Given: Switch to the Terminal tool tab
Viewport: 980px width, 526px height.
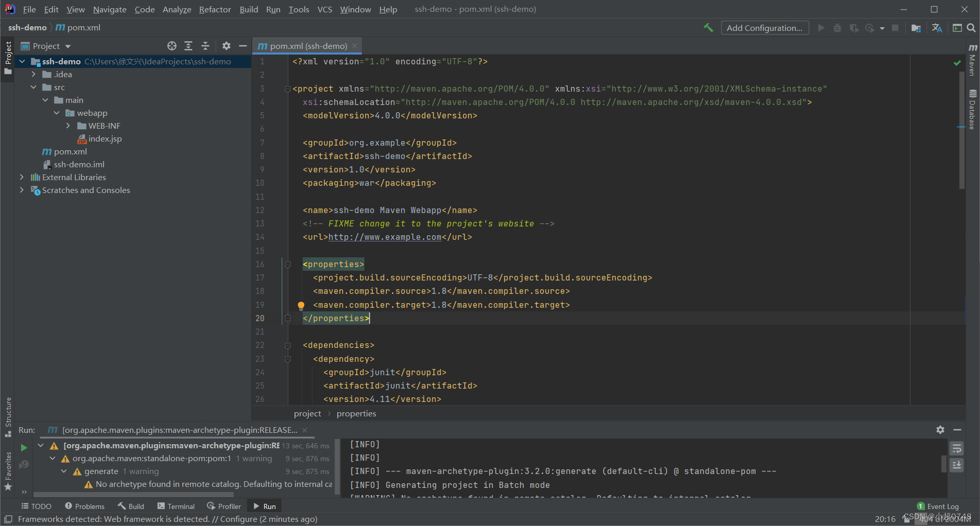Looking at the screenshot, I should click(x=176, y=506).
